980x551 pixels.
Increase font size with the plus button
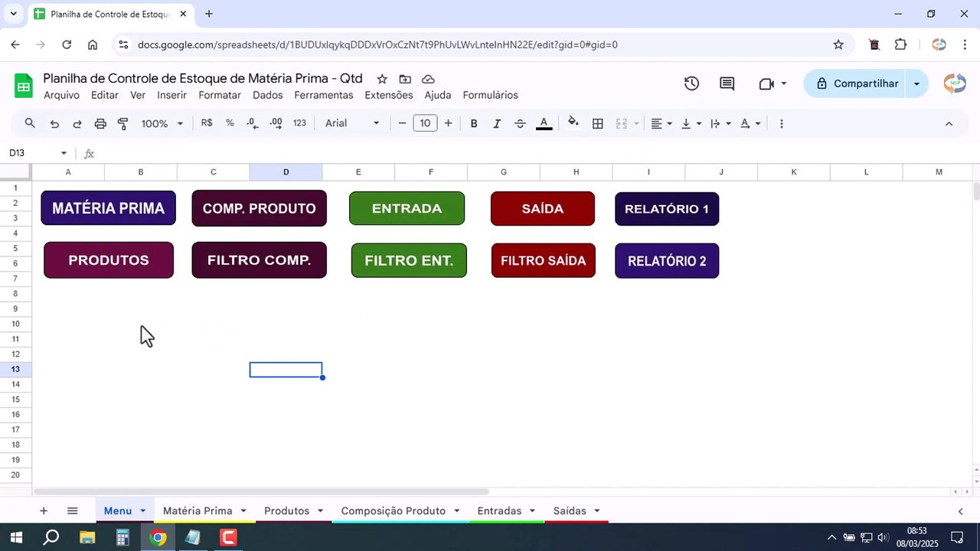[x=448, y=123]
